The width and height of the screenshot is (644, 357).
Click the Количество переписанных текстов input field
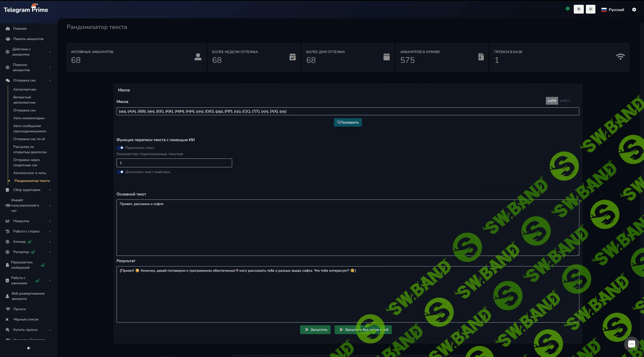tap(174, 163)
